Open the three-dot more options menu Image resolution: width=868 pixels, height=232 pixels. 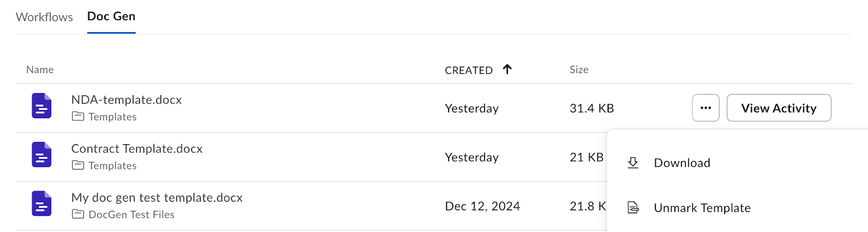coord(706,108)
